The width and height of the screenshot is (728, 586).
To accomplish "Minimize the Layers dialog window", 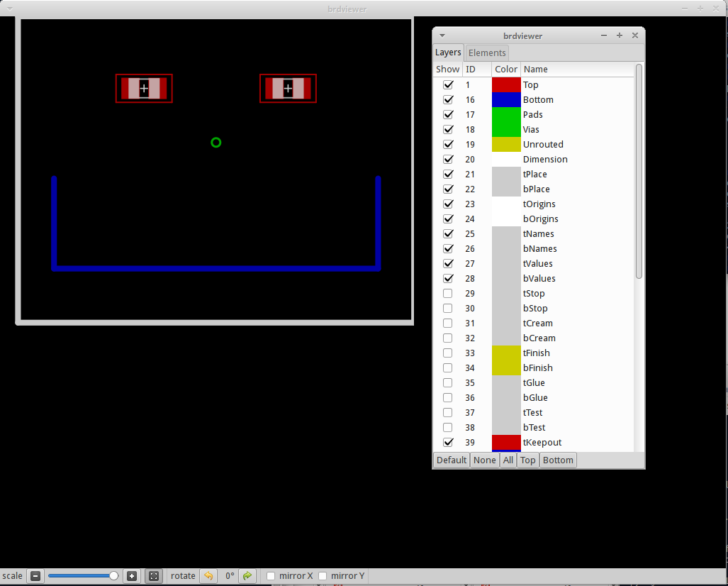I will coord(603,35).
